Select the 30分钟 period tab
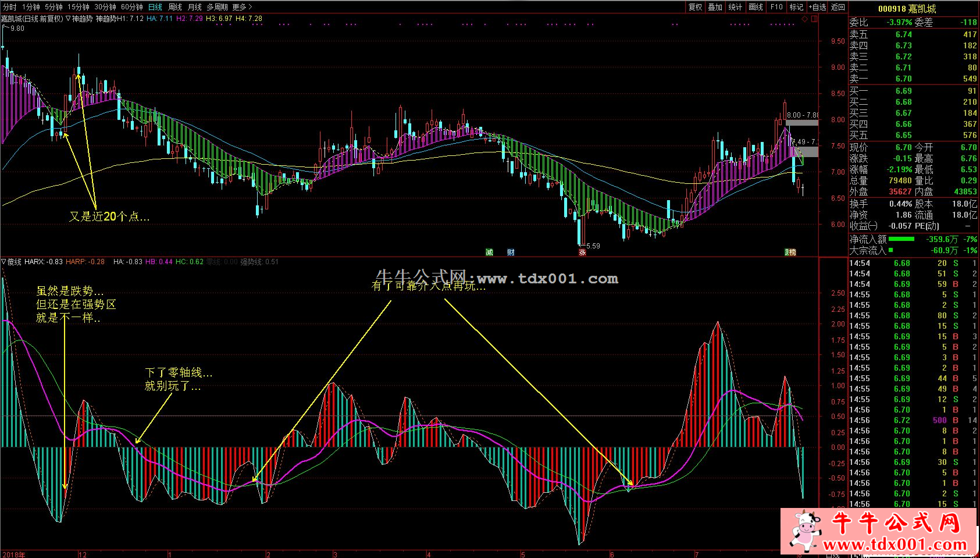 pos(105,7)
